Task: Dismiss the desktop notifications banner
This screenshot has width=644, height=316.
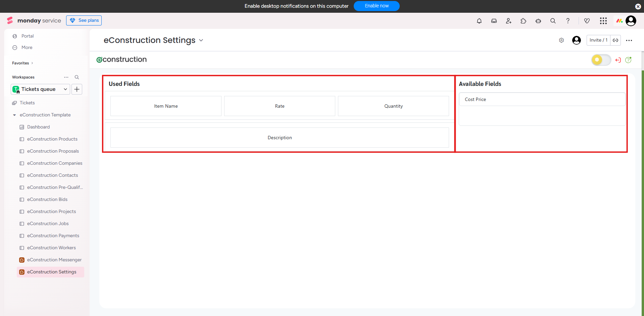Action: 638,6
